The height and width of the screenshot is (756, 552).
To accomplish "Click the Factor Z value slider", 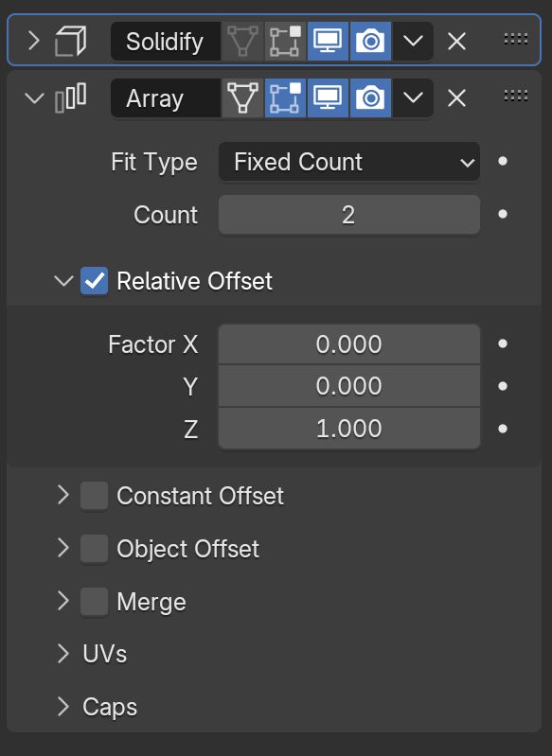I will tap(349, 428).
